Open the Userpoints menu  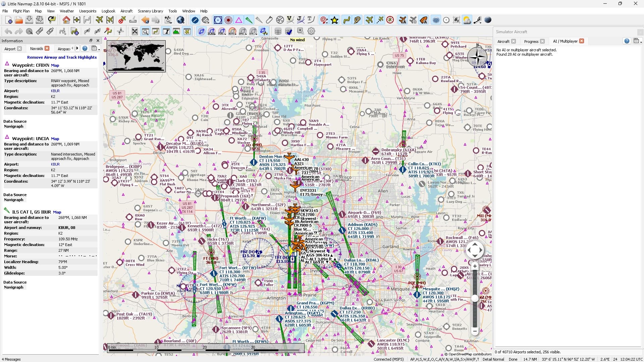[88, 11]
